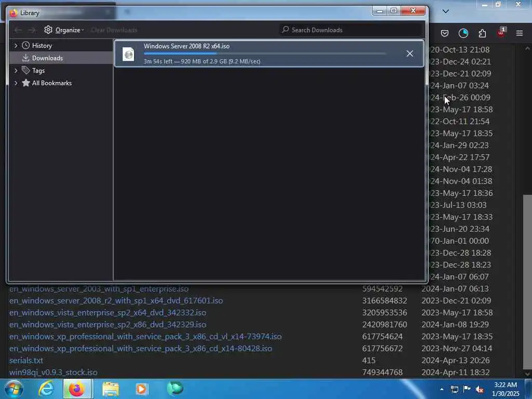This screenshot has height=399, width=532.
Task: Open the Windows Start menu orb
Action: tap(14, 389)
